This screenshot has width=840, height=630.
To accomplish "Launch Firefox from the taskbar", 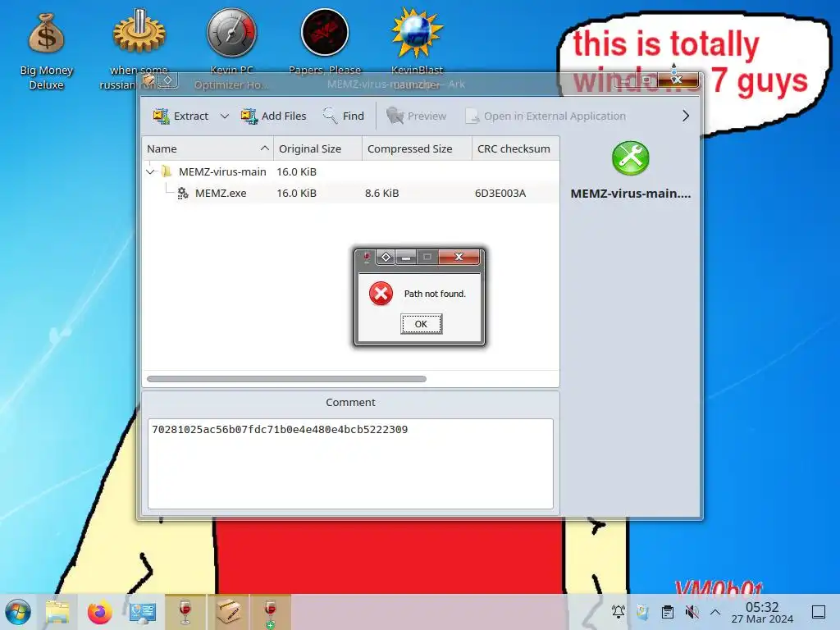I will [x=99, y=612].
